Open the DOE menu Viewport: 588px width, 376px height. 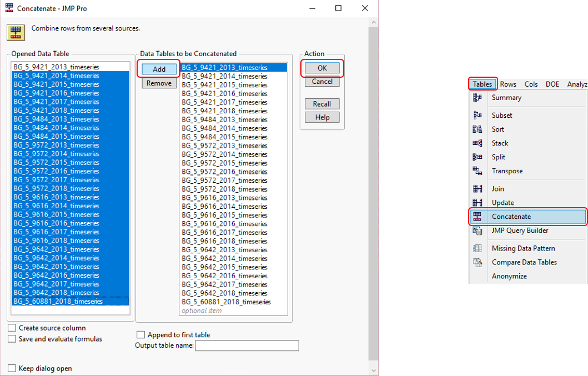click(x=552, y=84)
